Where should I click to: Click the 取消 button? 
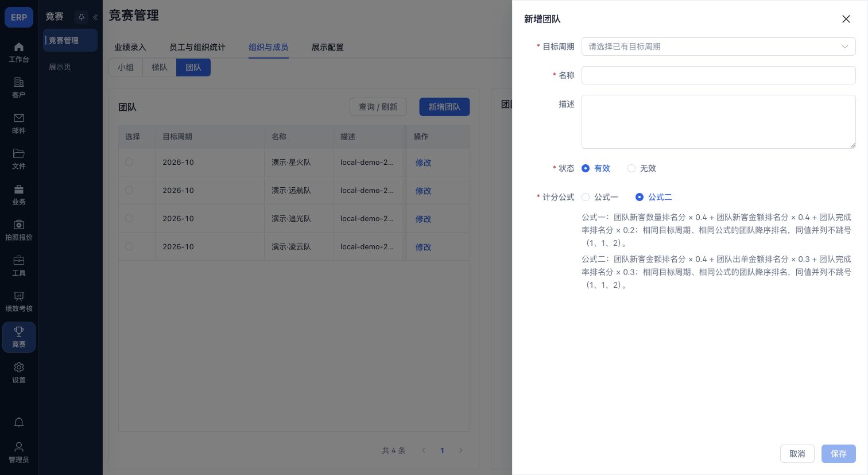point(797,454)
